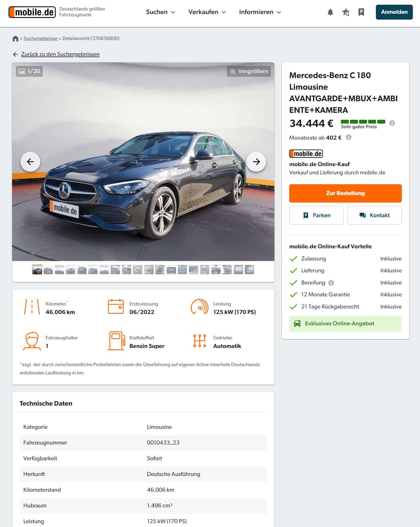The image size is (420, 527).
Task: Enlarge the photo with Vergrößern
Action: click(x=249, y=71)
